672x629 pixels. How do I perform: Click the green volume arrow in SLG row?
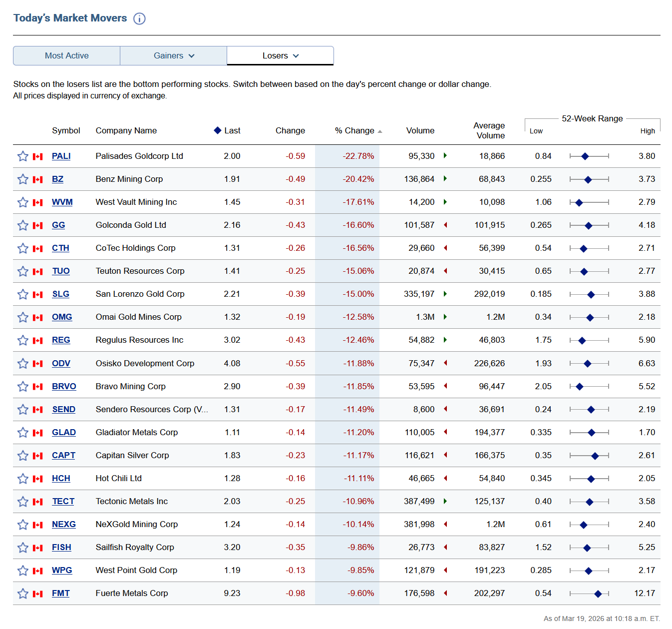[445, 294]
